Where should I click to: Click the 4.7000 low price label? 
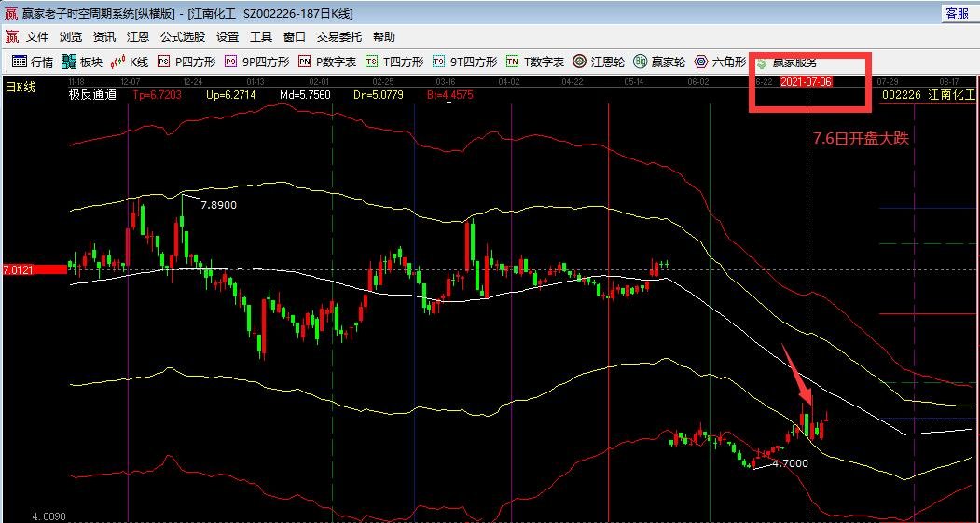pos(790,463)
